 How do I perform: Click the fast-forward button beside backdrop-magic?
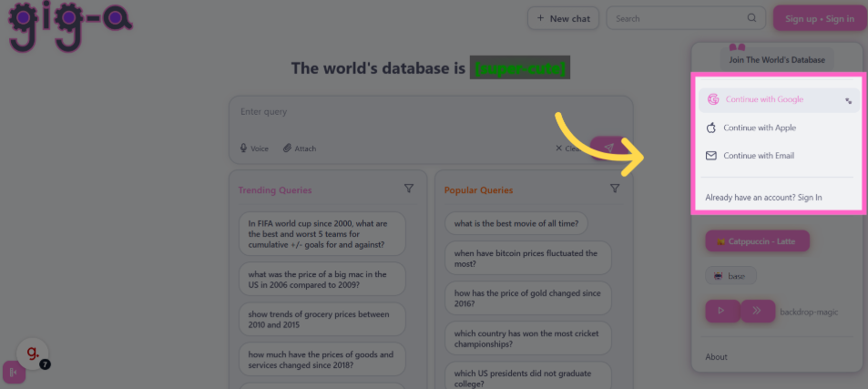[x=757, y=311]
